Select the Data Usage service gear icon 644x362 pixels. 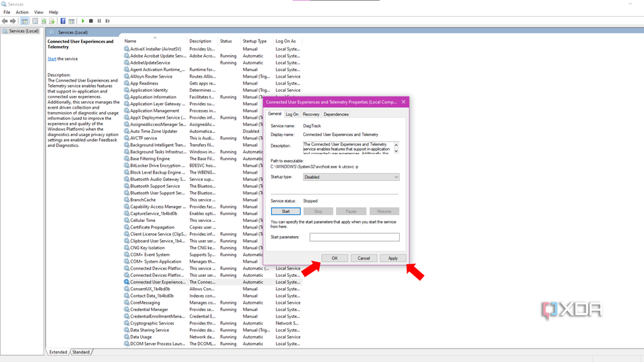coord(127,337)
